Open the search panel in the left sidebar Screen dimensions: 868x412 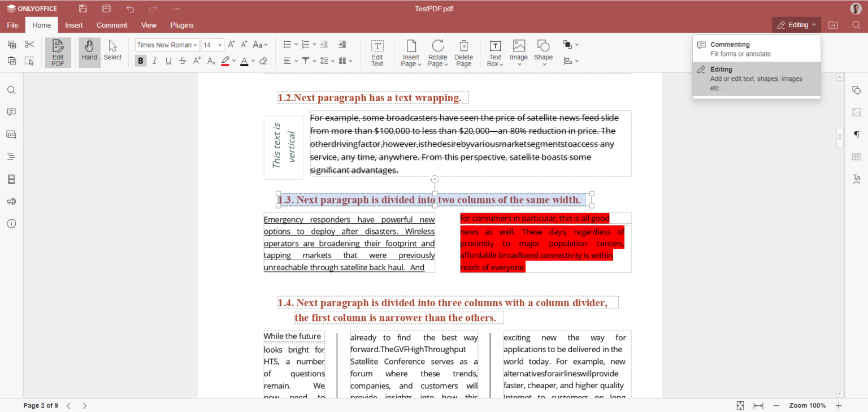coord(11,90)
